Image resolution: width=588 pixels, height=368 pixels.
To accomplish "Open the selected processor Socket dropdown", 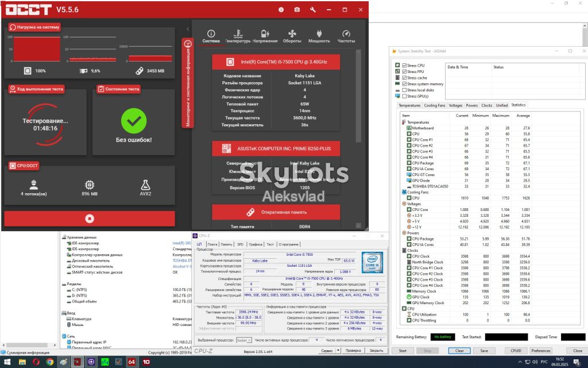I will (x=243, y=340).
